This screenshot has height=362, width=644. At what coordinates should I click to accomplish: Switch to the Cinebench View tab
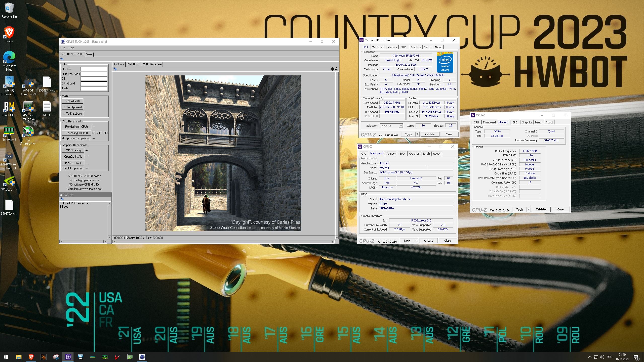[89, 54]
